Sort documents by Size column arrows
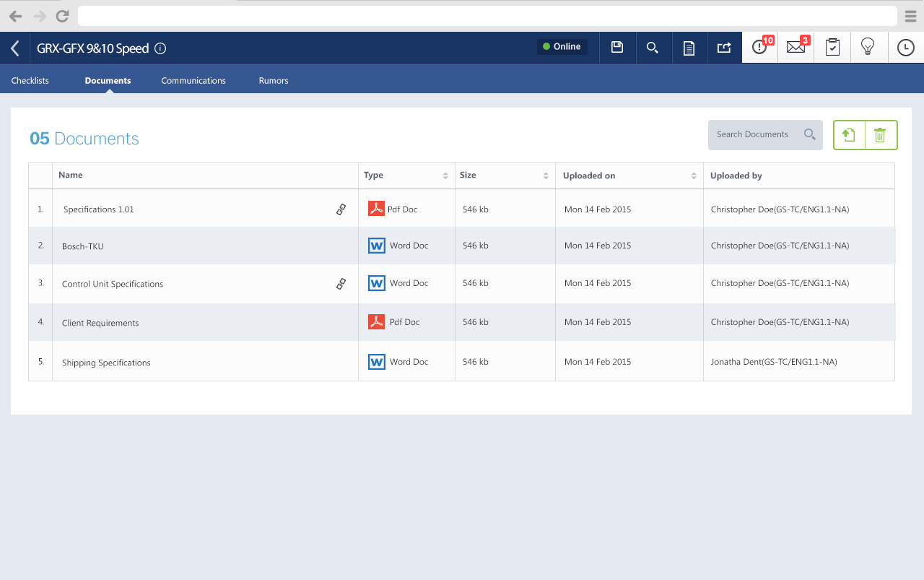Viewport: 924px width, 580px height. (x=546, y=176)
